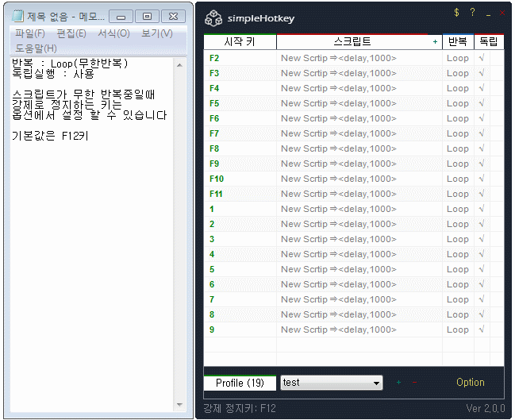Click the Notepad scrollbar down arrow
The height and width of the screenshot is (420, 515).
[x=179, y=405]
